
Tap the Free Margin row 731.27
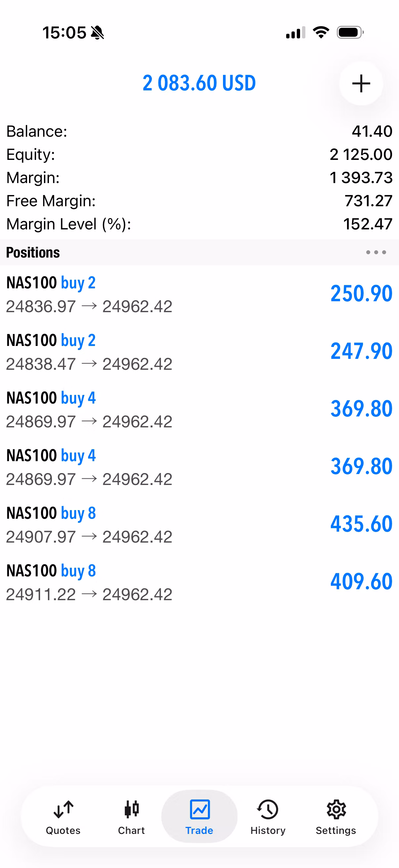[199, 201]
